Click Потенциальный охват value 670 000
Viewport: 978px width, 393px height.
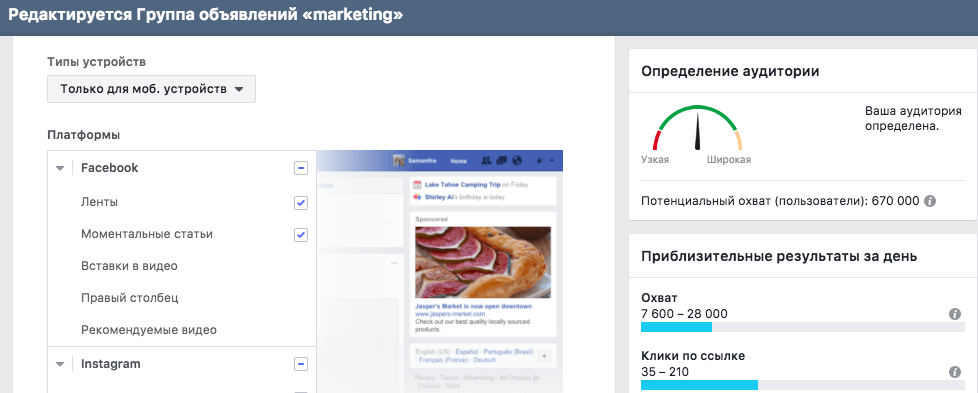coord(896,201)
